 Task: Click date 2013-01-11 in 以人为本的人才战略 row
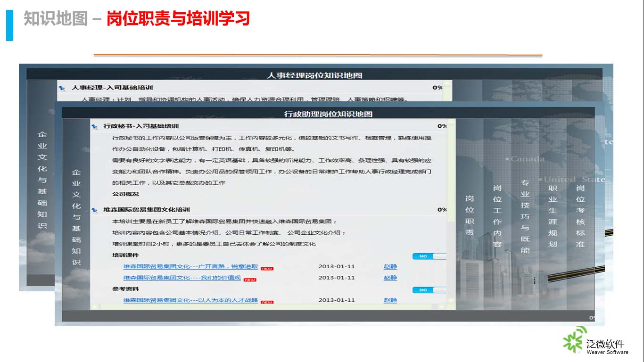[337, 300]
